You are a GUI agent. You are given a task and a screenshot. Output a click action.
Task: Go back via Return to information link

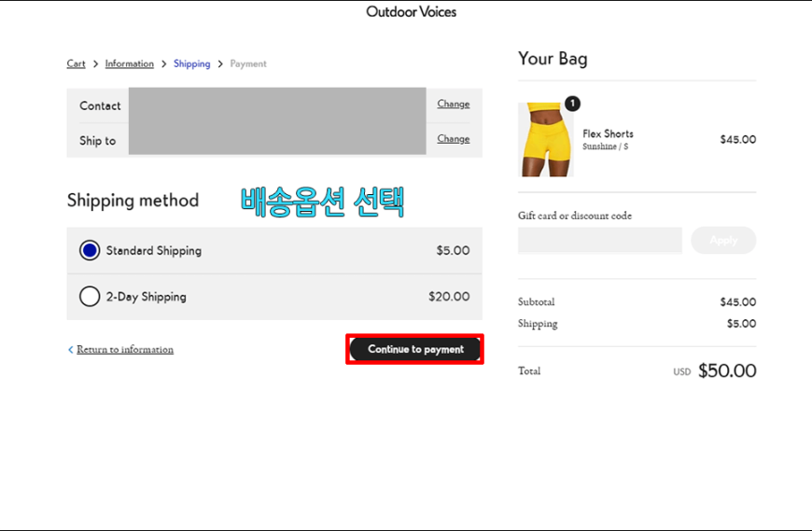(125, 349)
